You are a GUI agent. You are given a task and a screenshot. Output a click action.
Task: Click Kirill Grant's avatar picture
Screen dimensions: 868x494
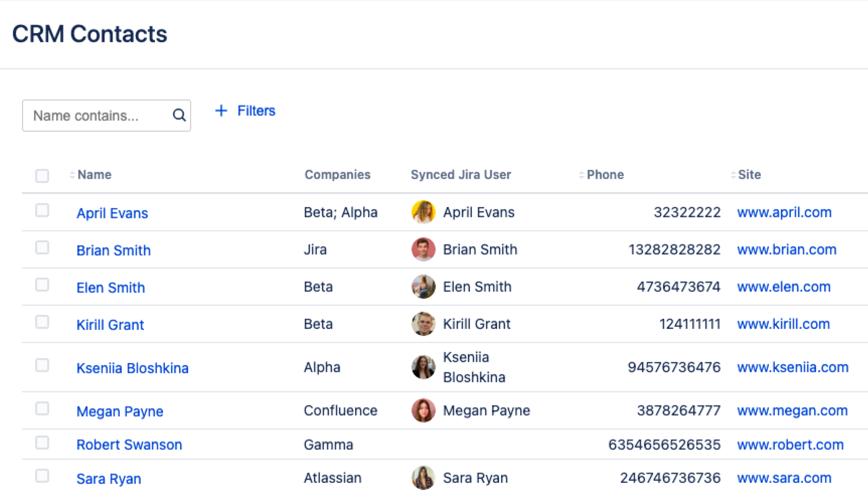point(423,324)
